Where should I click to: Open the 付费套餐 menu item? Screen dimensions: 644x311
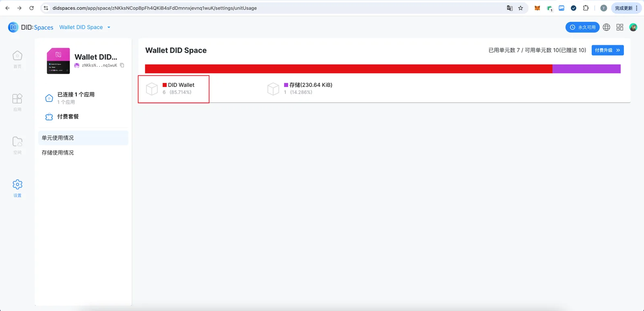[83, 117]
